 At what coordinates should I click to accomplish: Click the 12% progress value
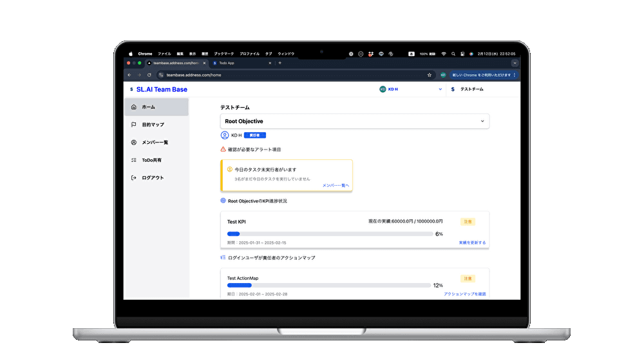point(438,285)
